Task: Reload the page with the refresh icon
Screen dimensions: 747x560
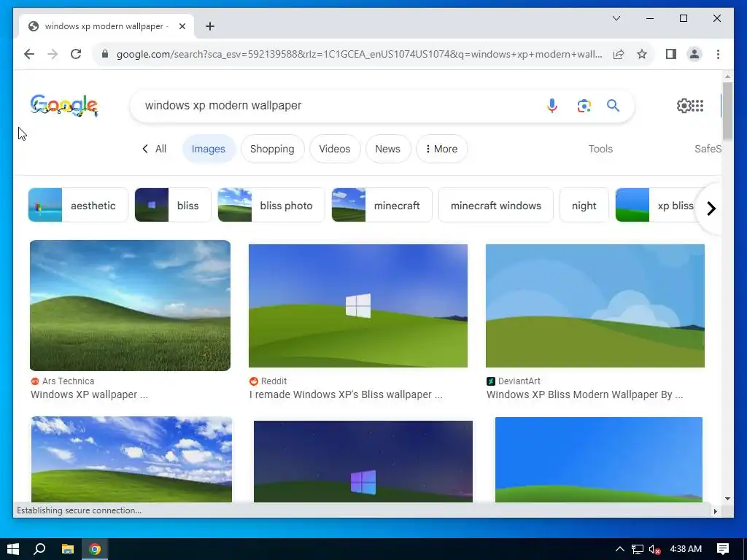Action: point(76,54)
